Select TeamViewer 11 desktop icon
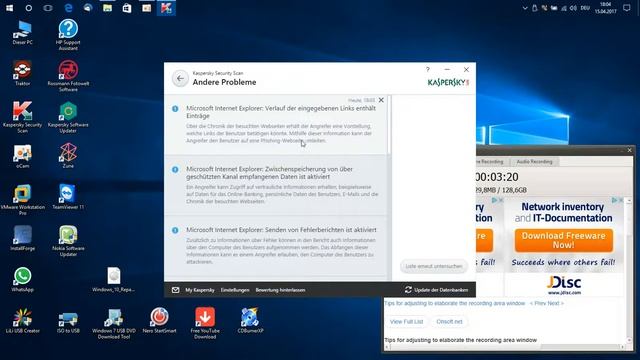The image size is (640, 360). click(x=68, y=197)
